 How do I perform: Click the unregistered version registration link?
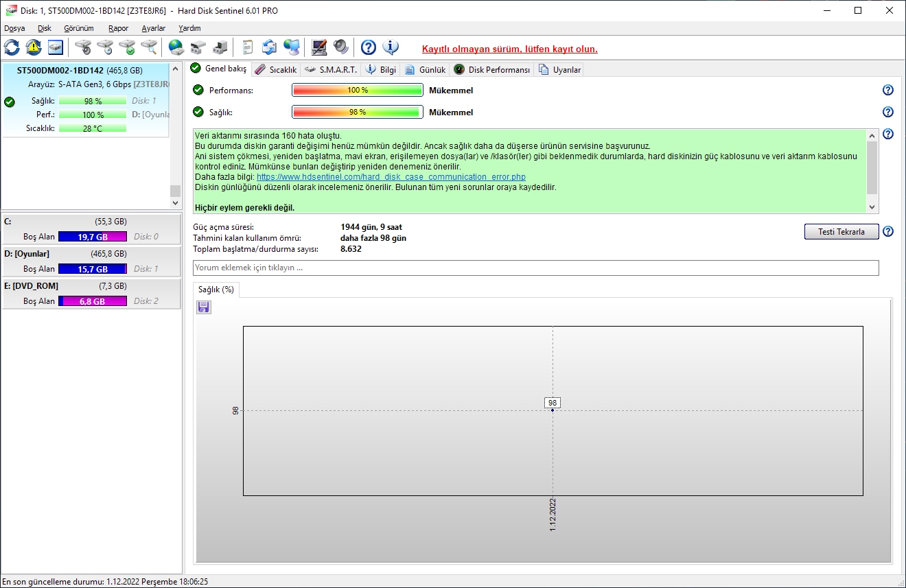510,49
